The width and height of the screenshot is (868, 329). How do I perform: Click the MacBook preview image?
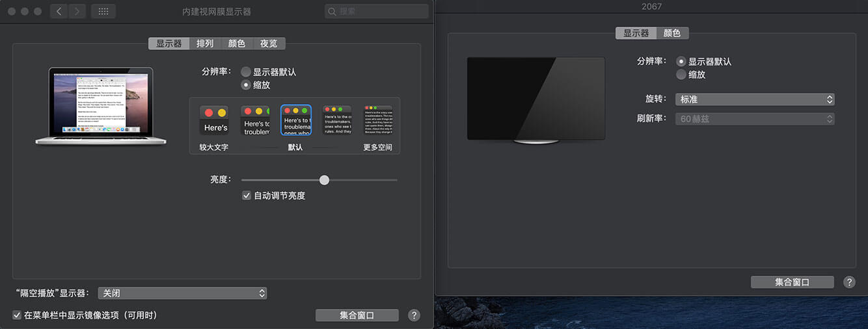coord(101,106)
